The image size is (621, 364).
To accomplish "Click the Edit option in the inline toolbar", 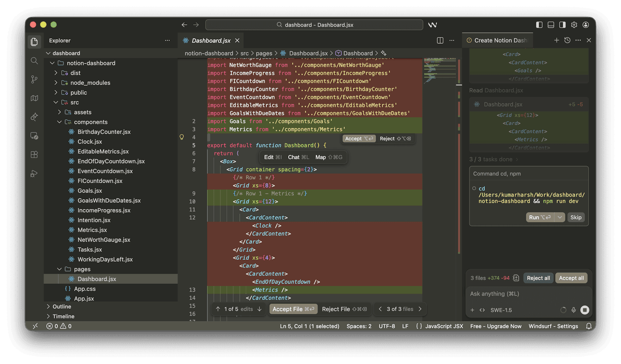I will point(273,157).
